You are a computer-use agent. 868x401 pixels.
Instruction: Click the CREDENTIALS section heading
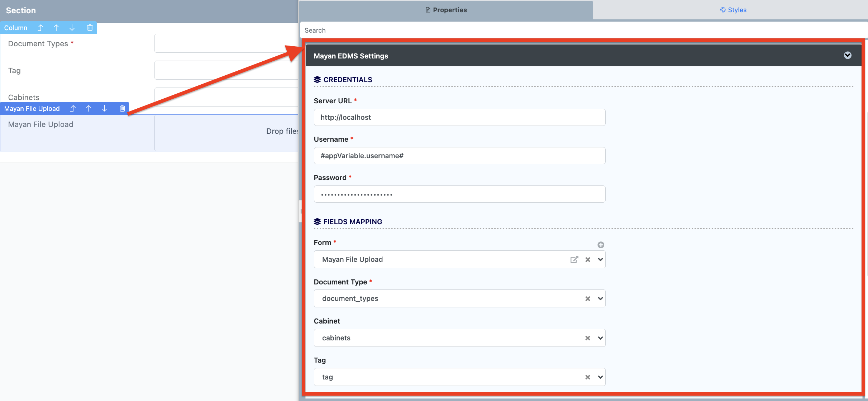348,80
